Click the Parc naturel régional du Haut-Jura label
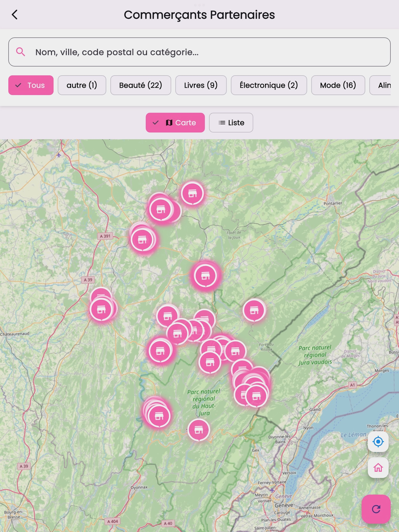 pyautogui.click(x=204, y=402)
